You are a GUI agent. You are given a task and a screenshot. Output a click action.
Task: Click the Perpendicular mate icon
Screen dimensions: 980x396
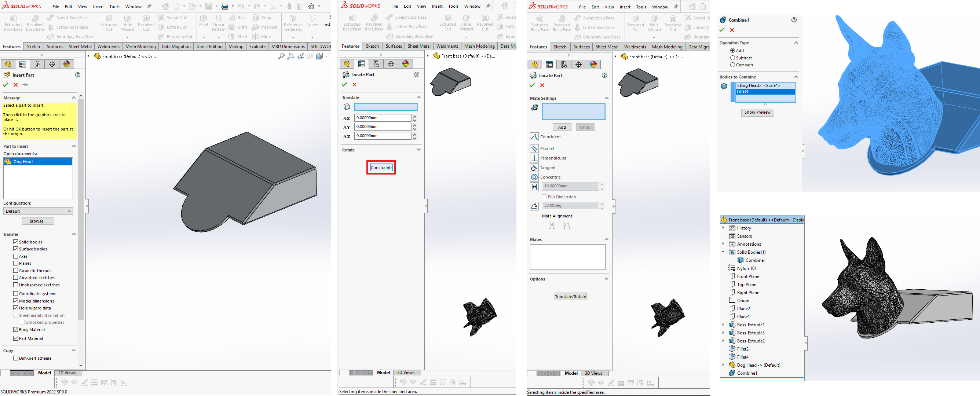(534, 158)
